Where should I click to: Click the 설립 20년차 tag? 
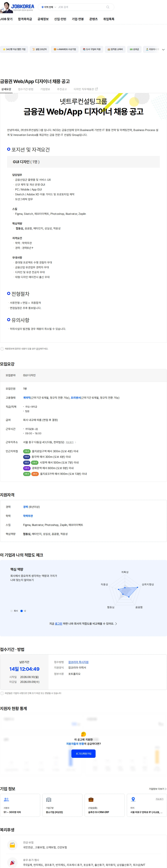[39, 49]
